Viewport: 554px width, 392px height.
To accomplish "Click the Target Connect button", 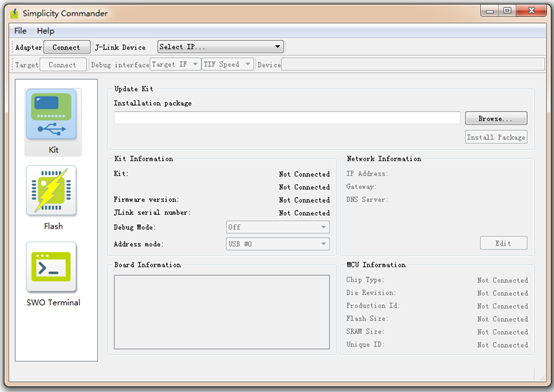I will [x=63, y=65].
